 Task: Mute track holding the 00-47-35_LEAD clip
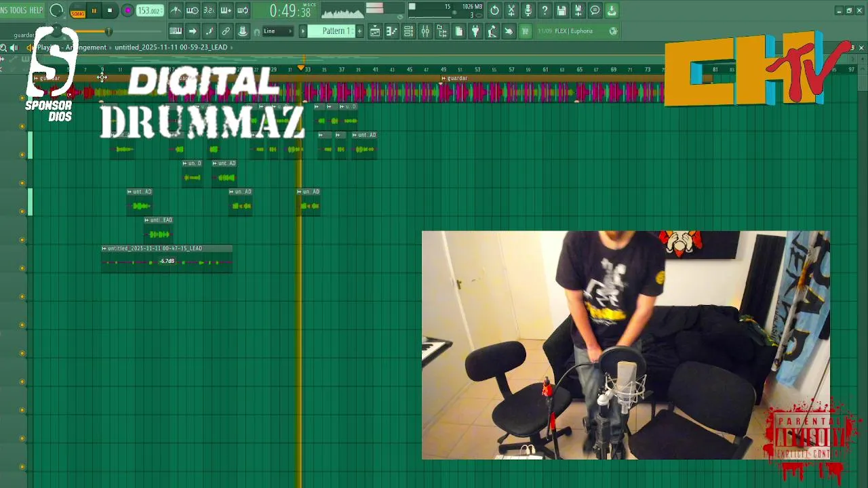22,268
